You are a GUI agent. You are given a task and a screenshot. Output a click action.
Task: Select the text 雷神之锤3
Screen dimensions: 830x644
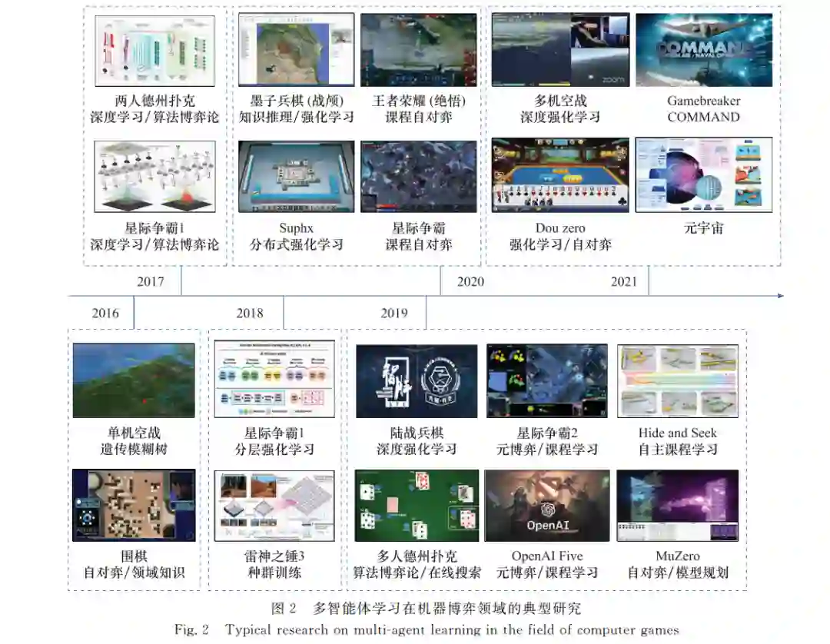274,556
